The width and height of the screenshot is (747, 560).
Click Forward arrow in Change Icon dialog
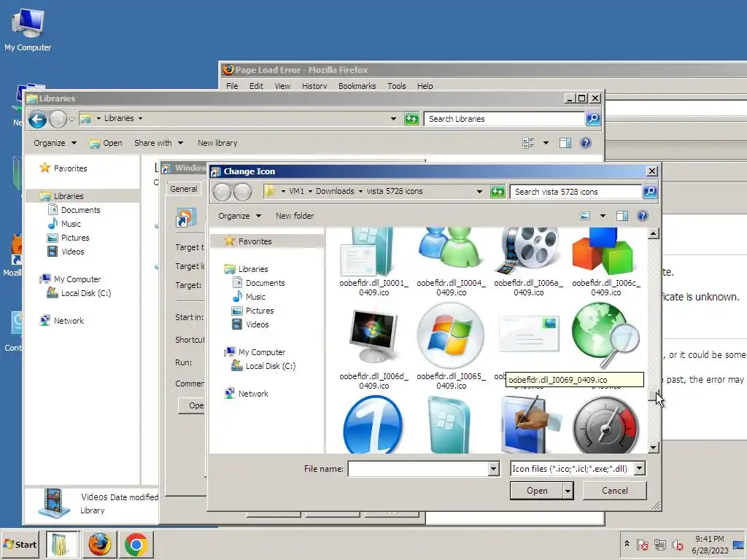point(242,192)
